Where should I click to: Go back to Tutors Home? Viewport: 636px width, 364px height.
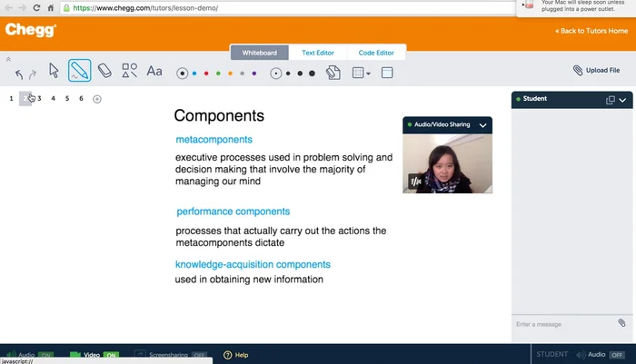click(591, 31)
